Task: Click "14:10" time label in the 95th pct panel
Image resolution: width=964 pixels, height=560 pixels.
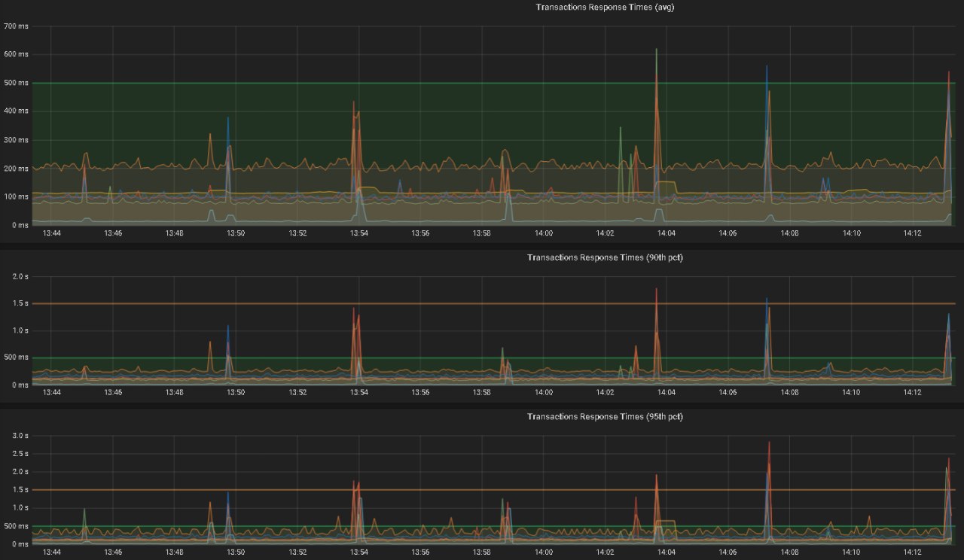Action: [x=851, y=552]
